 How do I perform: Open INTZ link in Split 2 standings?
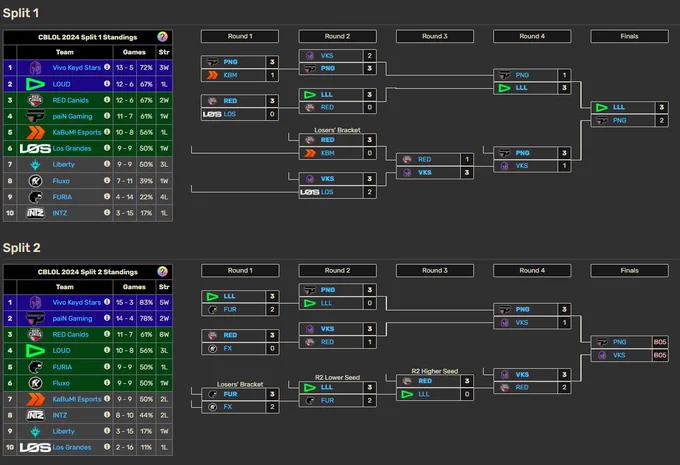tap(60, 415)
